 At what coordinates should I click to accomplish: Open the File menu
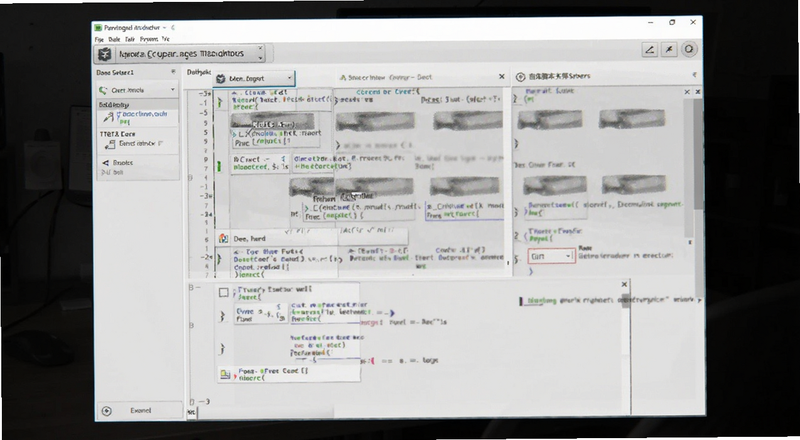[x=99, y=39]
